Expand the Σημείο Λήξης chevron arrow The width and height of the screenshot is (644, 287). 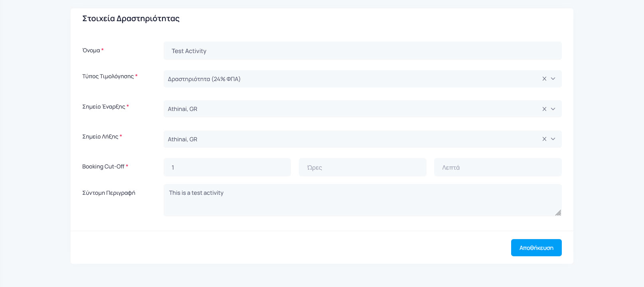point(553,139)
